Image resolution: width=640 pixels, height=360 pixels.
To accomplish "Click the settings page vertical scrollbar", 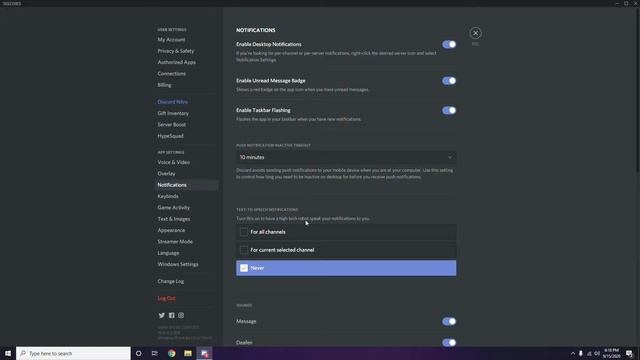I will [638, 90].
